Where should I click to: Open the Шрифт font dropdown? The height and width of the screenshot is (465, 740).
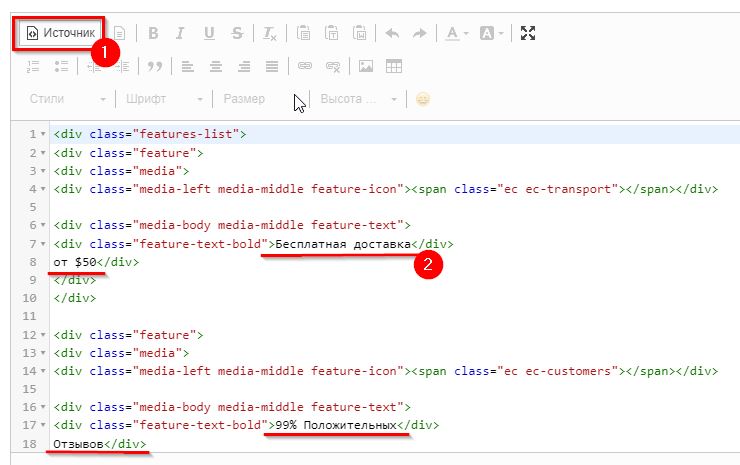coord(165,99)
